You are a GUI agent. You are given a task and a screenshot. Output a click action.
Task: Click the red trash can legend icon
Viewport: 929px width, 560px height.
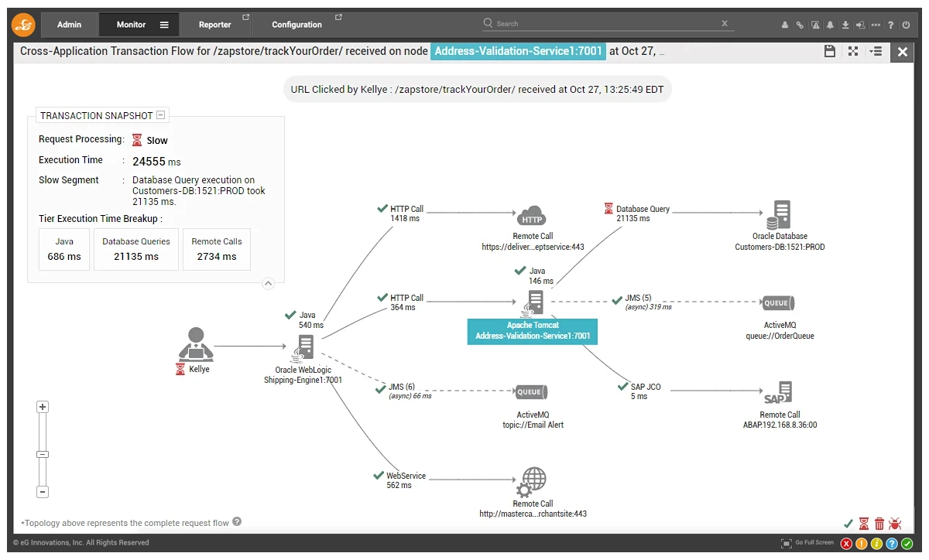[x=879, y=524]
